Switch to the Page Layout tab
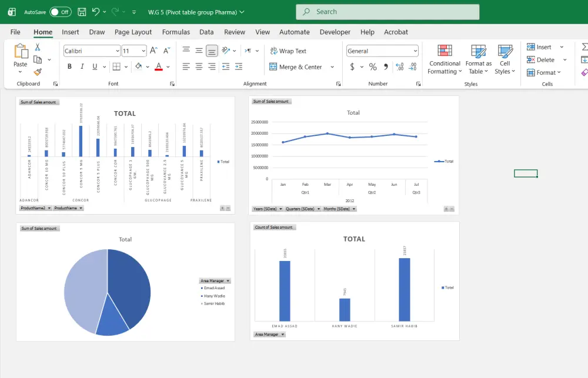The image size is (588, 378). pyautogui.click(x=133, y=32)
